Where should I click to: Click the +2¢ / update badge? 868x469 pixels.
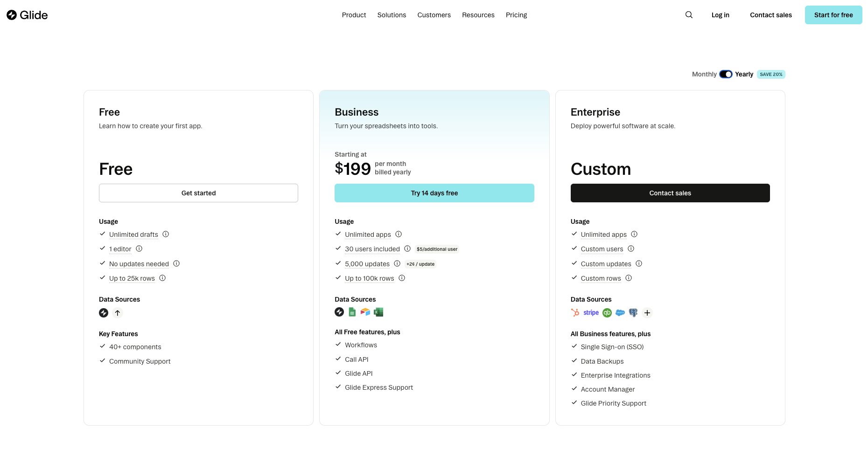pyautogui.click(x=420, y=264)
